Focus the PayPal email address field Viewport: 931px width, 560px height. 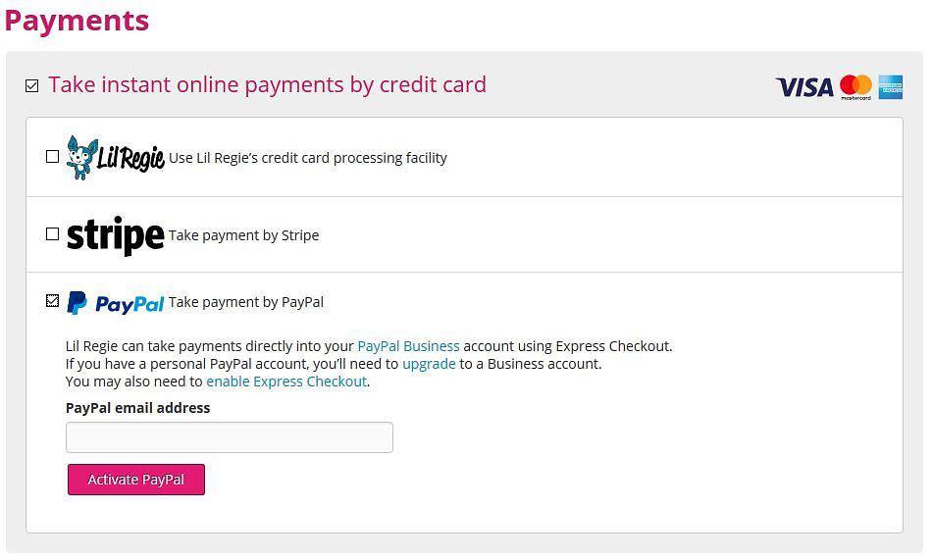(229, 437)
